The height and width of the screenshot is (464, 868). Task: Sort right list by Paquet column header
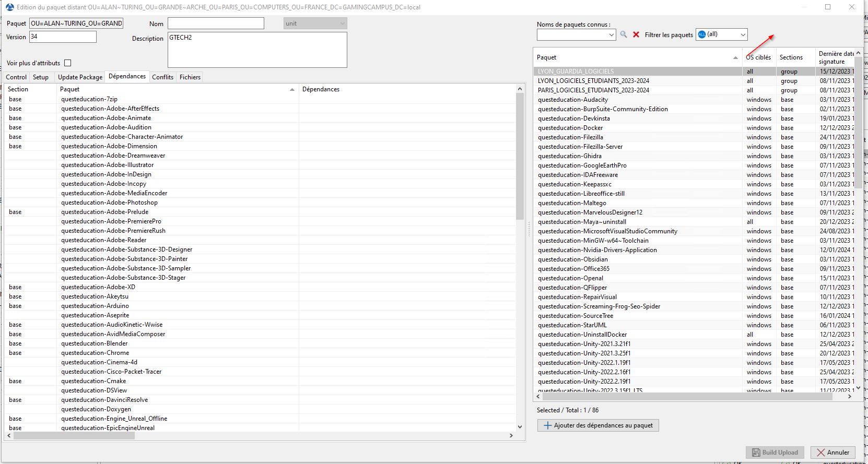click(638, 57)
